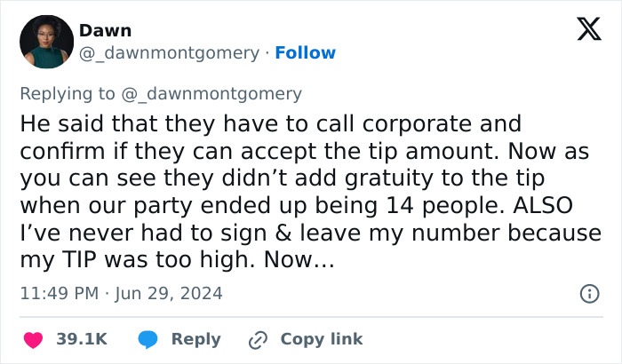
Task: Follow the account via the Follow link
Action: [x=305, y=53]
